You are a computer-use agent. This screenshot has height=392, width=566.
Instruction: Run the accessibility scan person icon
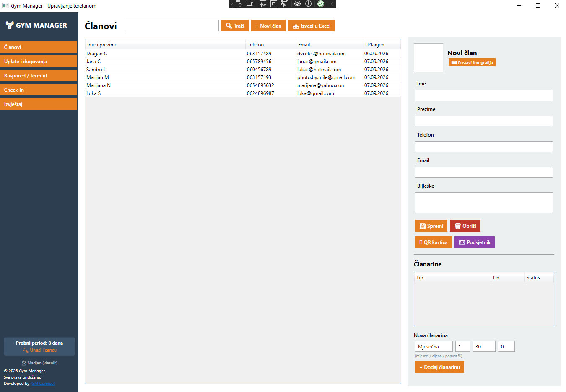coord(309,4)
